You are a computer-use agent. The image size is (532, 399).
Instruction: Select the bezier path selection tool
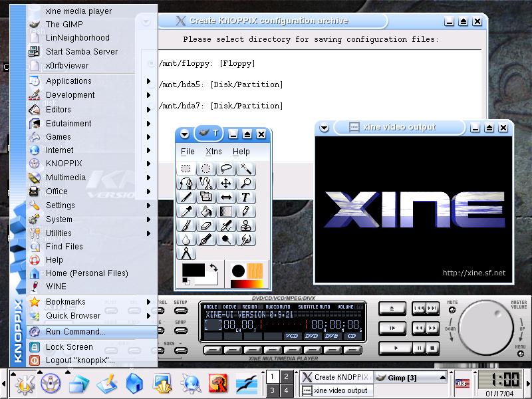pyautogui.click(x=186, y=184)
